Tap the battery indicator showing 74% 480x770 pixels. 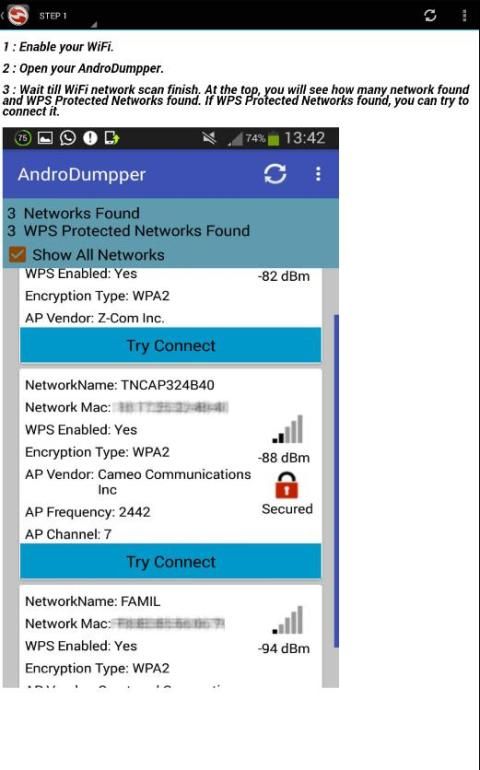pyautogui.click(x=262, y=139)
